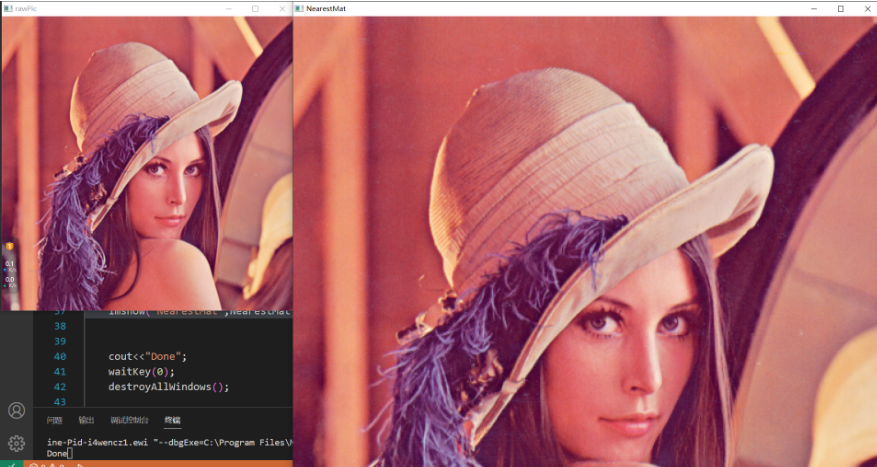Screen dimensions: 877x467
Task: Minimize the rawPic window
Action: 228,9
